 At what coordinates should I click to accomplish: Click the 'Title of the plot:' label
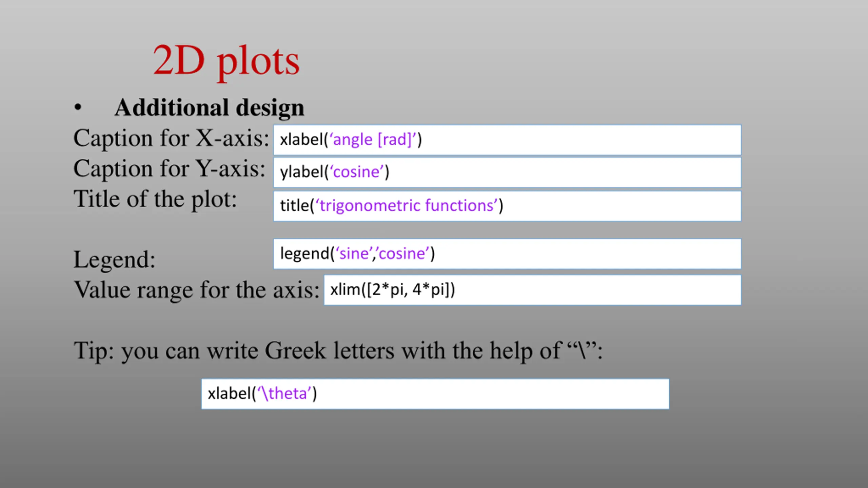pyautogui.click(x=155, y=199)
